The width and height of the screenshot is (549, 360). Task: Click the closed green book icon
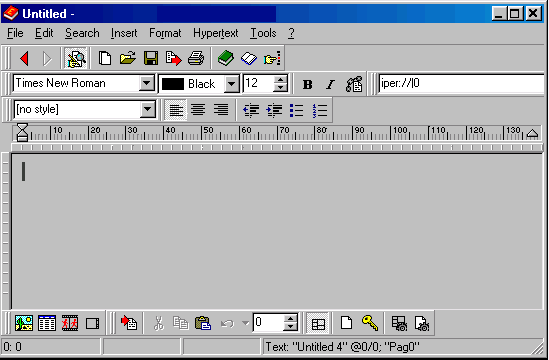pos(226,58)
